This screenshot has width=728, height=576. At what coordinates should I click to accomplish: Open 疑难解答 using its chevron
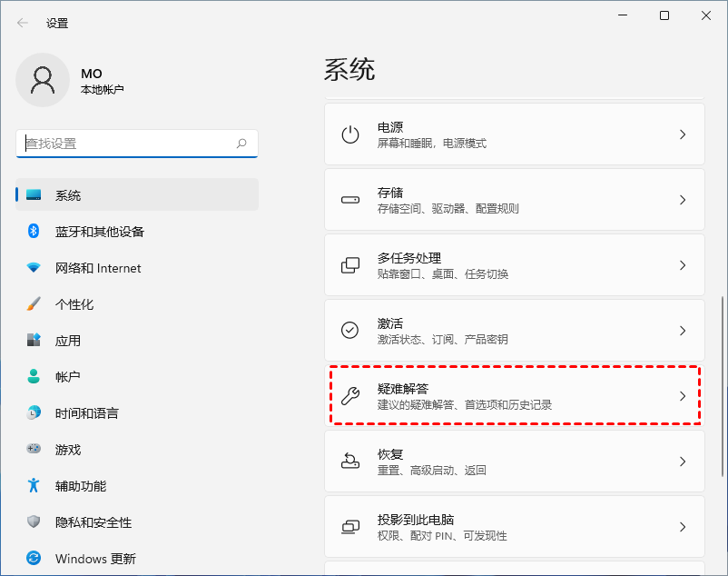click(x=683, y=395)
